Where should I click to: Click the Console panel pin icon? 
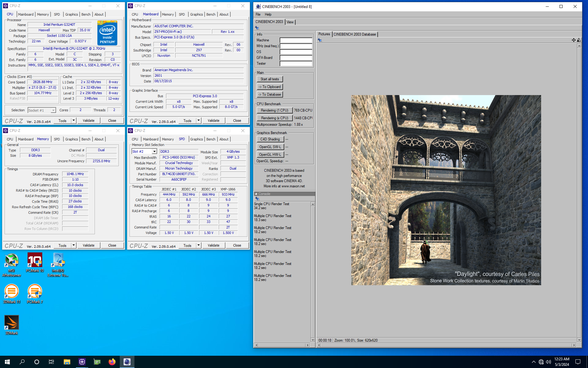tap(257, 199)
